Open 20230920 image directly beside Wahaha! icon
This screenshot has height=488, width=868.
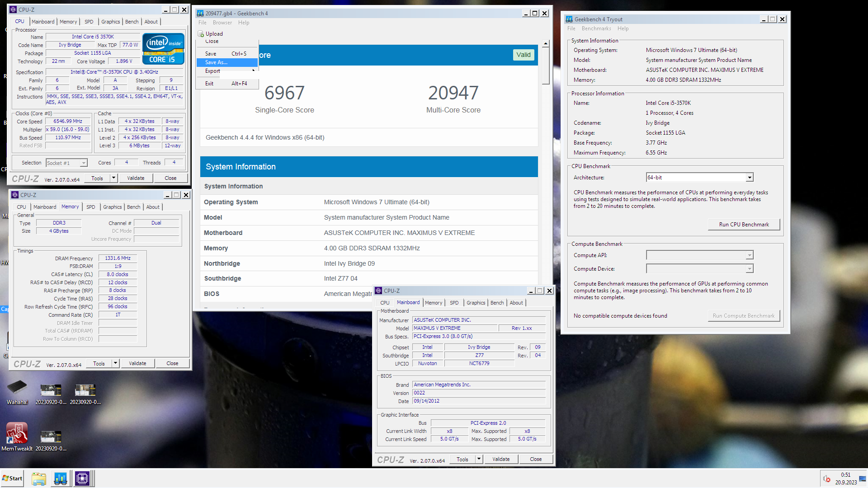51,393
